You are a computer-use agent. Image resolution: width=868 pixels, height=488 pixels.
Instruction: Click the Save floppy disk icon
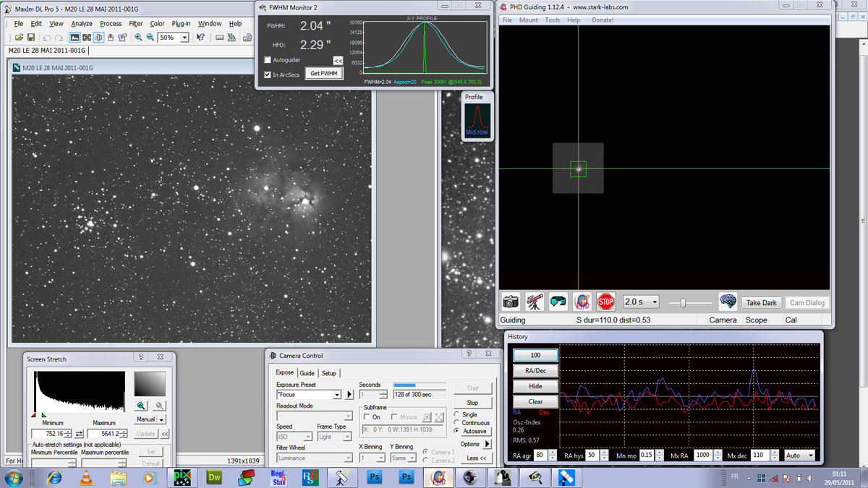[x=32, y=38]
